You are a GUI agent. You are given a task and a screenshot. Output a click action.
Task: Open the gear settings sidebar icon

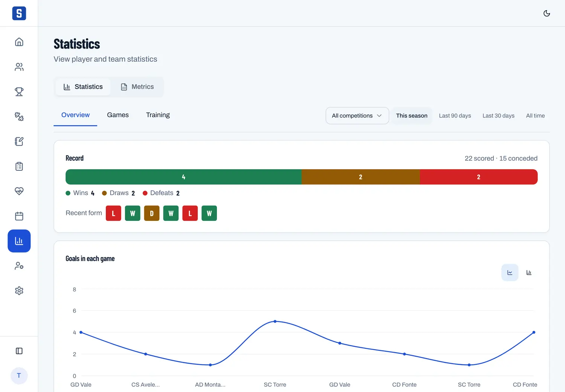click(x=19, y=291)
